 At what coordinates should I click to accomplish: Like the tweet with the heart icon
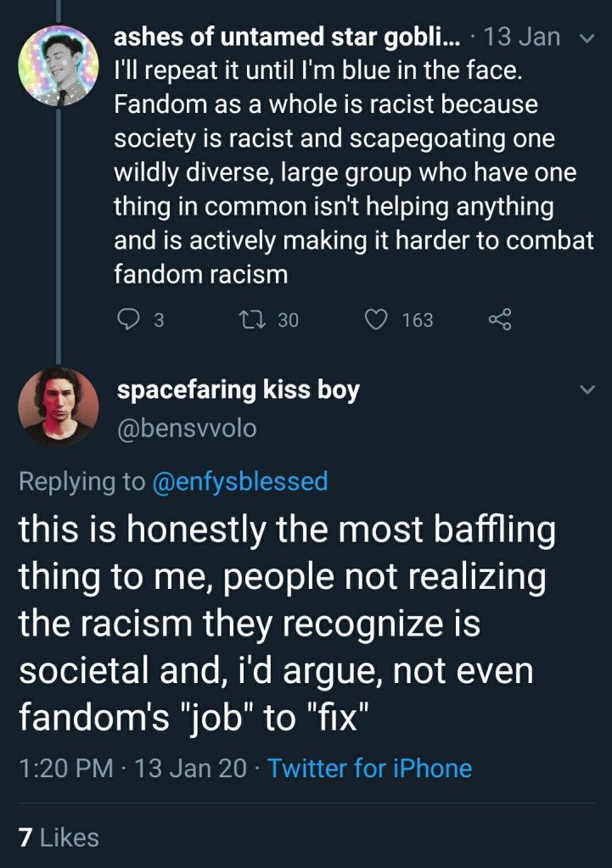375,320
